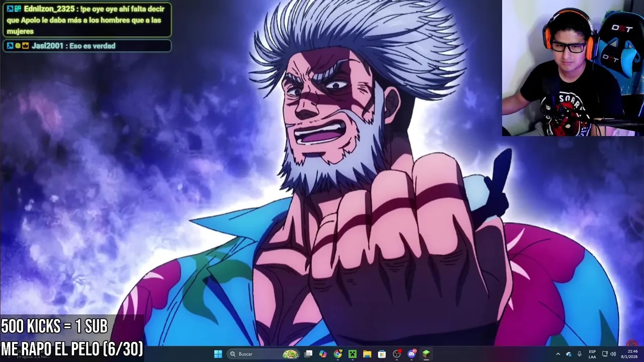Switch to OBS Studio in the taskbar

click(x=397, y=354)
